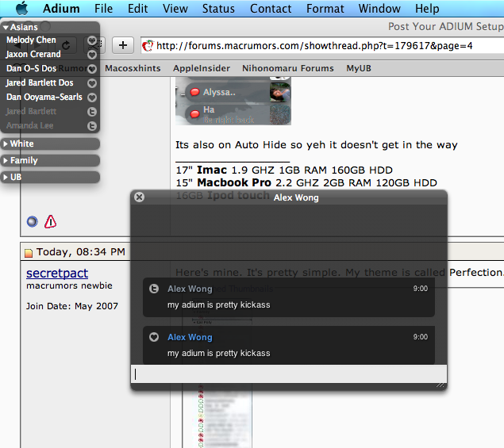Click the post icon beside Today 08:34 PM
This screenshot has width=504, height=448.
click(x=29, y=253)
